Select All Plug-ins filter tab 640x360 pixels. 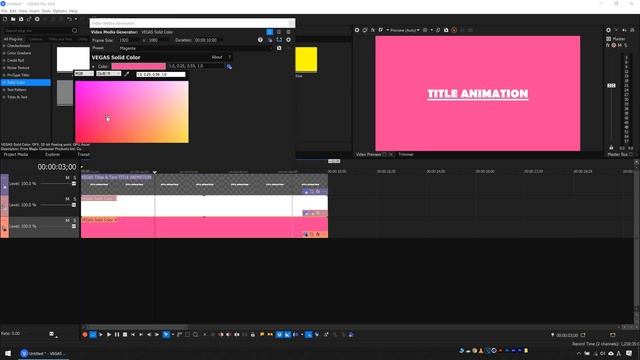(x=13, y=39)
